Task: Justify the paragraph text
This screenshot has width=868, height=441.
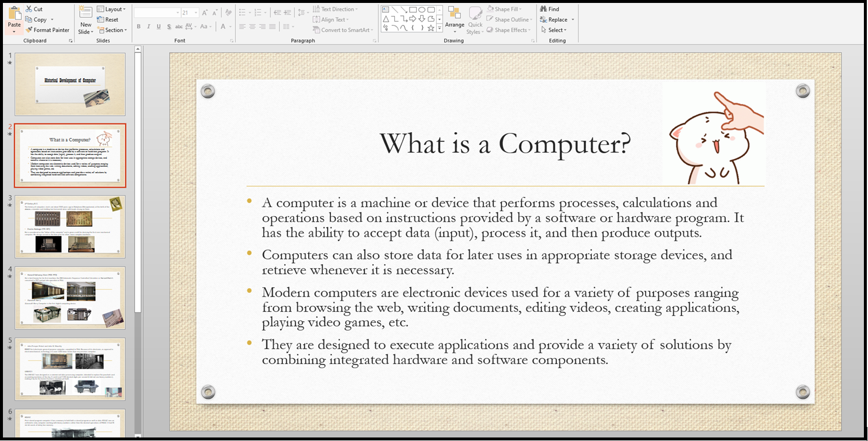Action: [272, 26]
